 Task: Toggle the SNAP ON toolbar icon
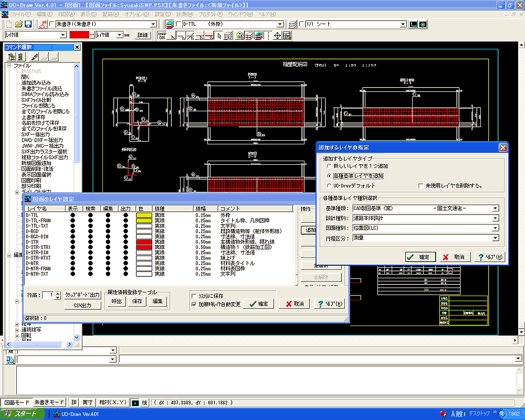point(162,35)
